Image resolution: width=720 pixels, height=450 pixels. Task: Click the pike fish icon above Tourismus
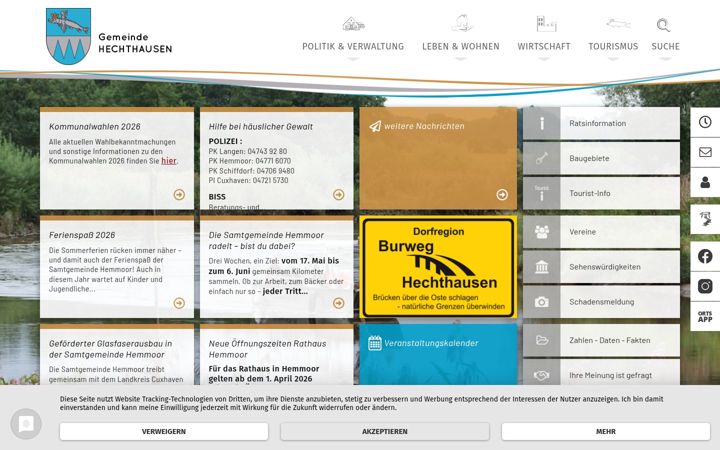618,23
